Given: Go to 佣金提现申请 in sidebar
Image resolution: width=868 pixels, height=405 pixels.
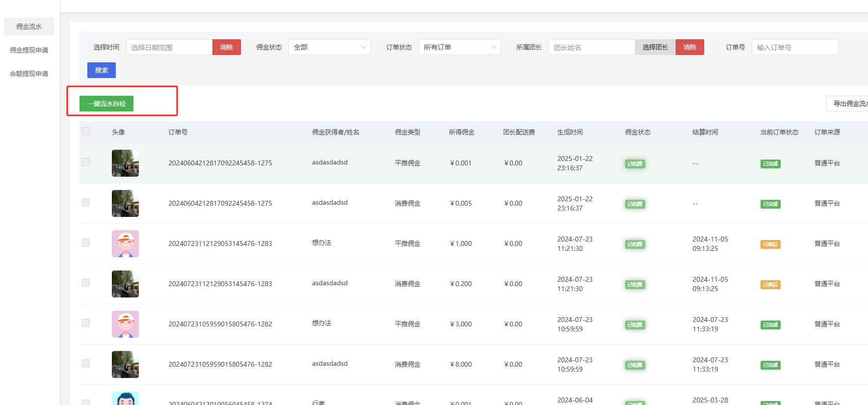Looking at the screenshot, I should [29, 50].
